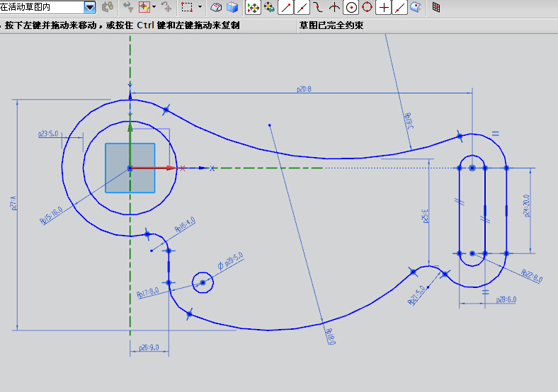This screenshot has height=392, width=558.
Task: Toggle the Midpoint snap option
Action: point(302,8)
